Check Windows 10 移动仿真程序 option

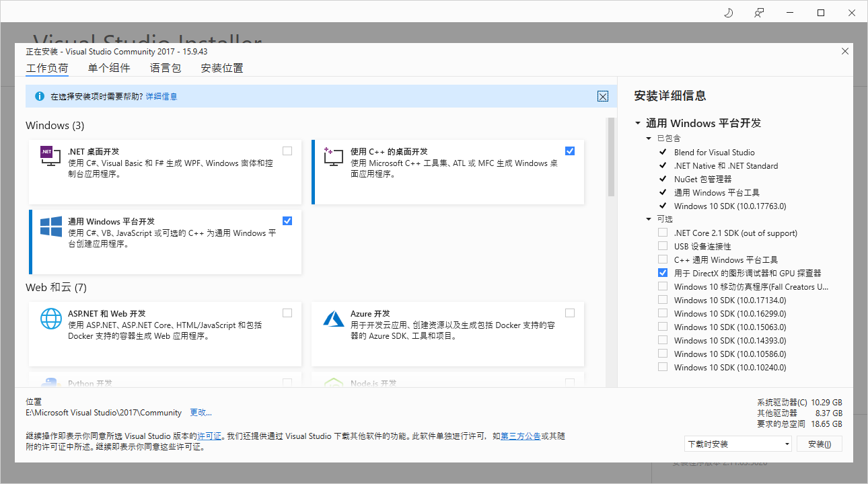pos(663,286)
